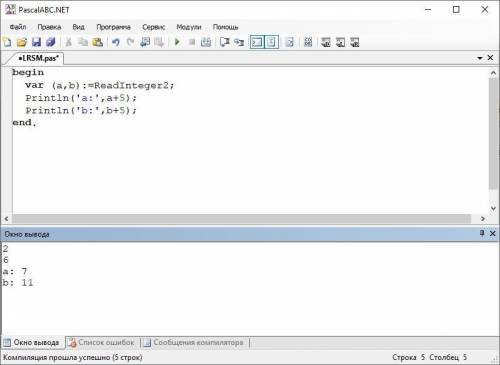Click output line 'a: 7'
This screenshot has width=500, height=365.
pos(15,271)
